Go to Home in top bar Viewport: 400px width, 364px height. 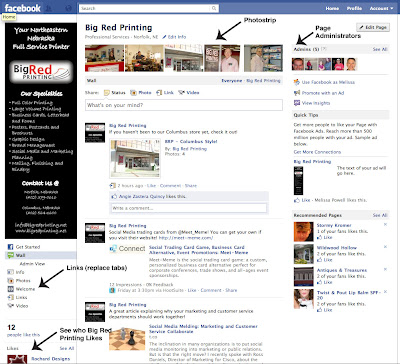[332, 8]
